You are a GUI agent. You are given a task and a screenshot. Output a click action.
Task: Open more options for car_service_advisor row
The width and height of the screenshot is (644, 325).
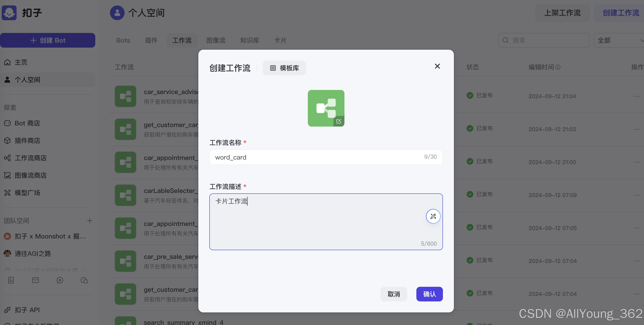[636, 96]
